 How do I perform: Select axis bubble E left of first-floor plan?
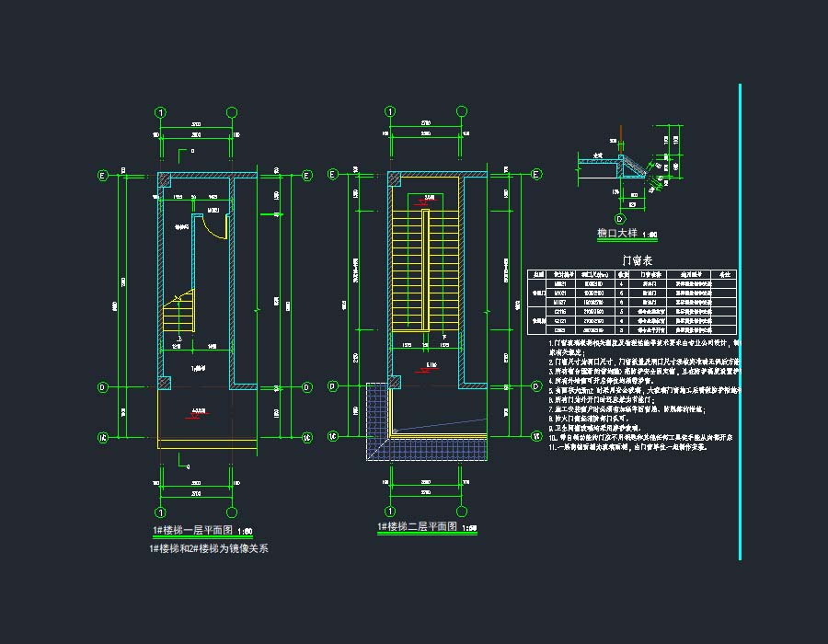[x=103, y=175]
